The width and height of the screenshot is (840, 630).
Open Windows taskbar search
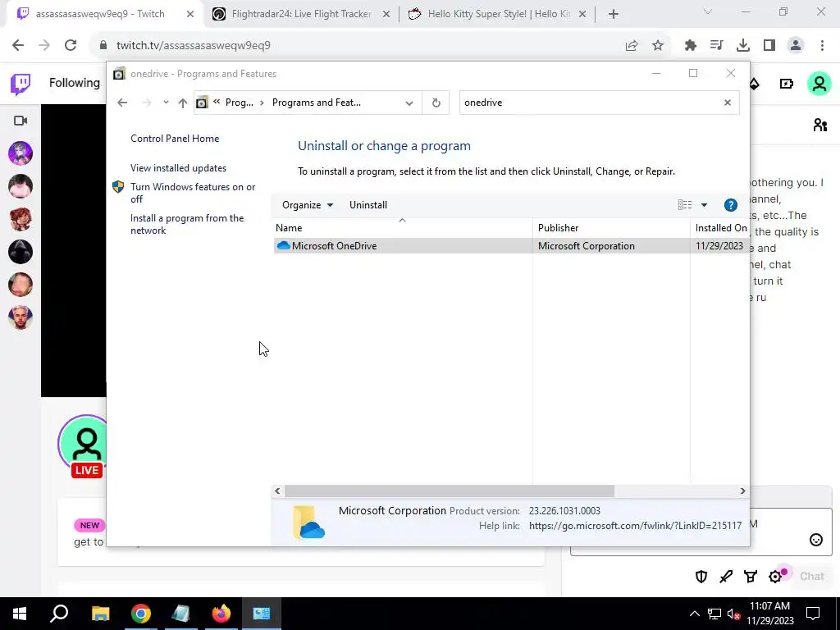(x=59, y=614)
